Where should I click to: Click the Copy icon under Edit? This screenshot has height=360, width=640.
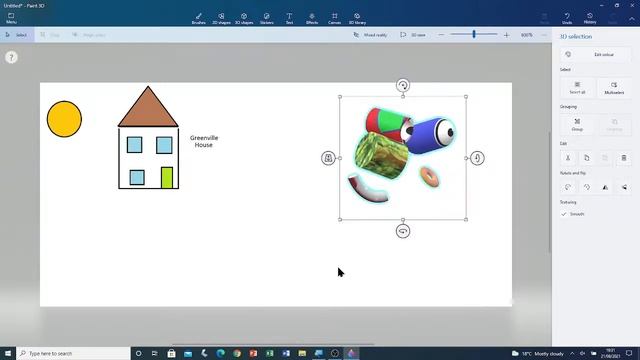click(x=587, y=158)
